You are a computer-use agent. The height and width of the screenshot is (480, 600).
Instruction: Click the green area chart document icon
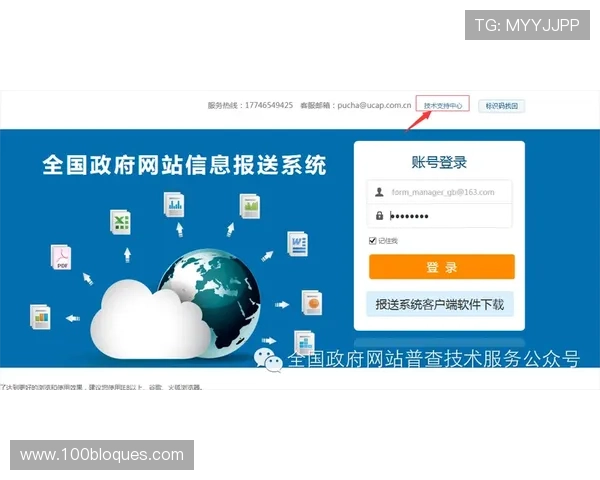click(x=250, y=206)
